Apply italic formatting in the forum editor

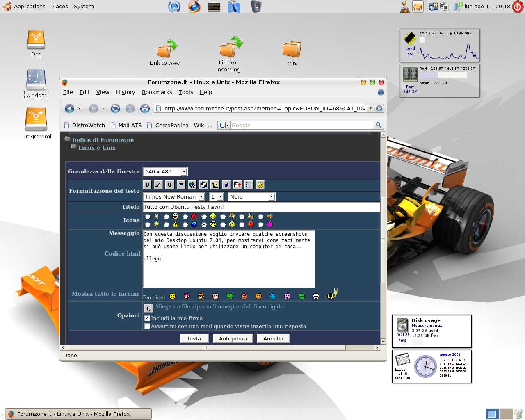point(158,185)
